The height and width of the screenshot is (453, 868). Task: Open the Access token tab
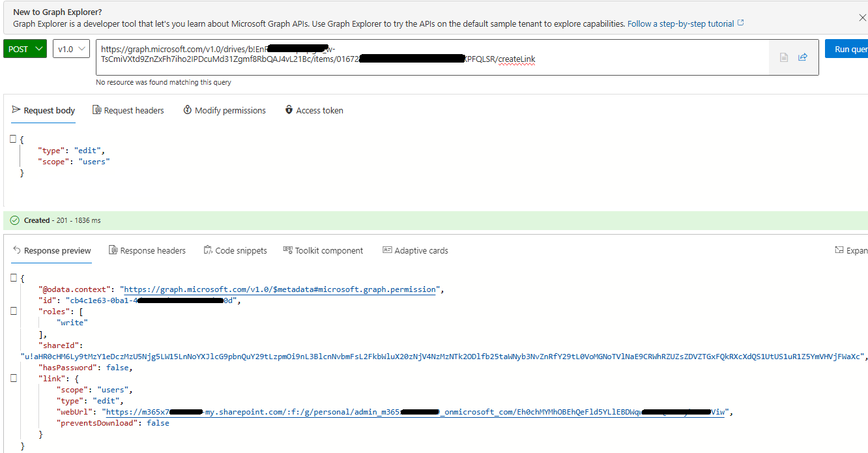[x=314, y=110]
